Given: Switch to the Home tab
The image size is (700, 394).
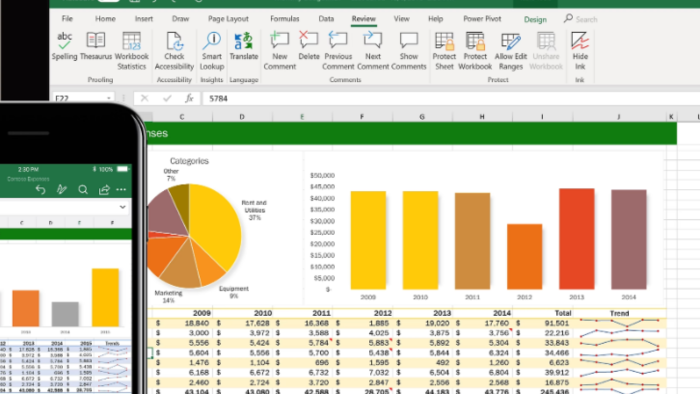Looking at the screenshot, I should click(x=105, y=19).
